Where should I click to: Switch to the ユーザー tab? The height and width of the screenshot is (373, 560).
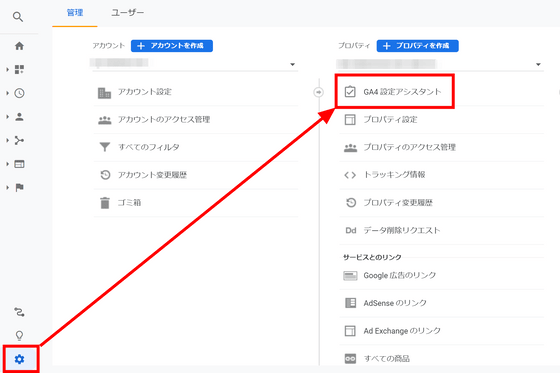[x=128, y=13]
